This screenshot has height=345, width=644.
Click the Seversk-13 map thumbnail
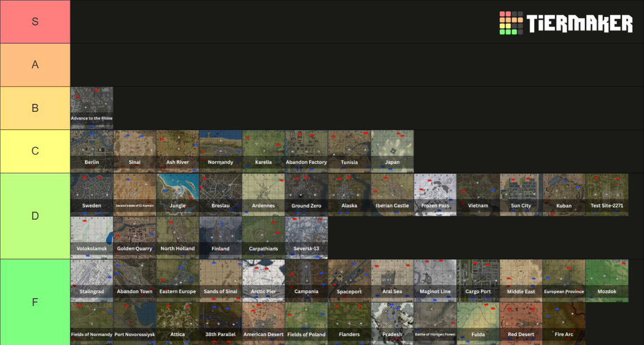[306, 237]
